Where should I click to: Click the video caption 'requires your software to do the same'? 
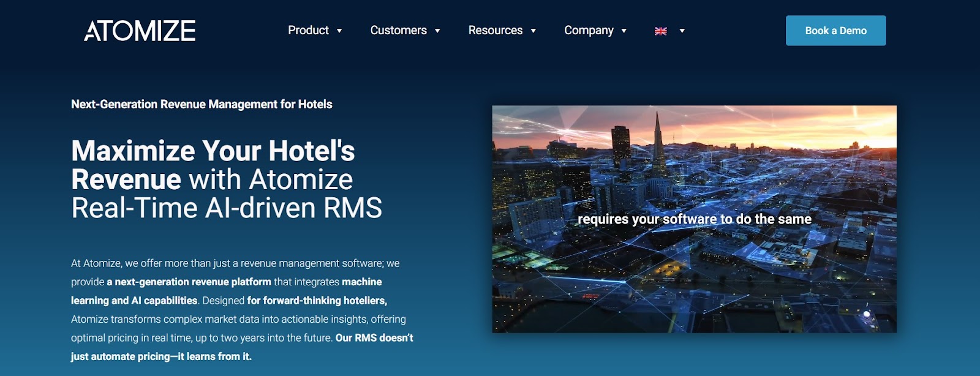click(695, 219)
